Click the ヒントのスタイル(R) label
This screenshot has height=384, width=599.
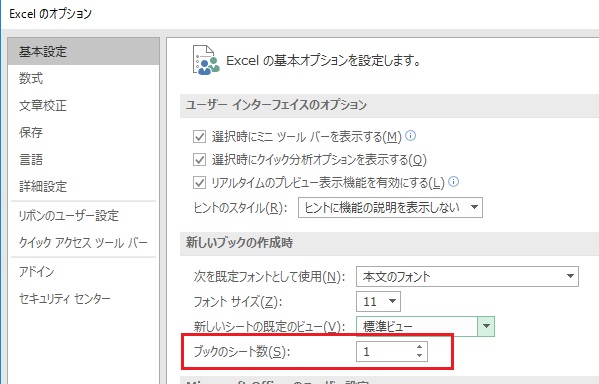pyautogui.click(x=240, y=208)
